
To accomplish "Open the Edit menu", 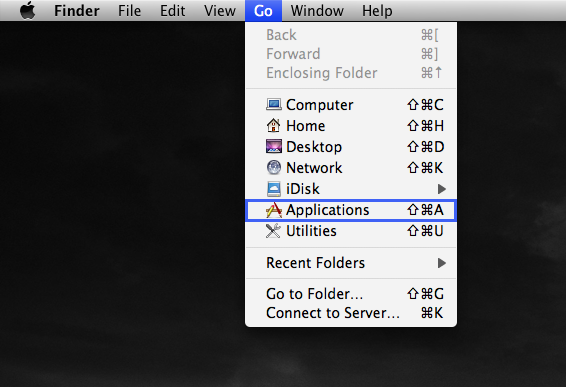I will 173,10.
